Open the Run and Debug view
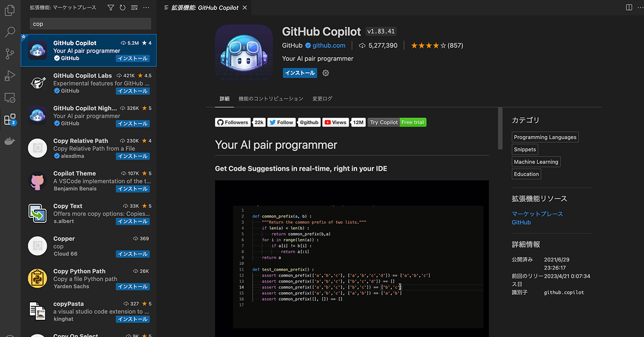Viewport: 644px width, 337px height. pyautogui.click(x=10, y=75)
